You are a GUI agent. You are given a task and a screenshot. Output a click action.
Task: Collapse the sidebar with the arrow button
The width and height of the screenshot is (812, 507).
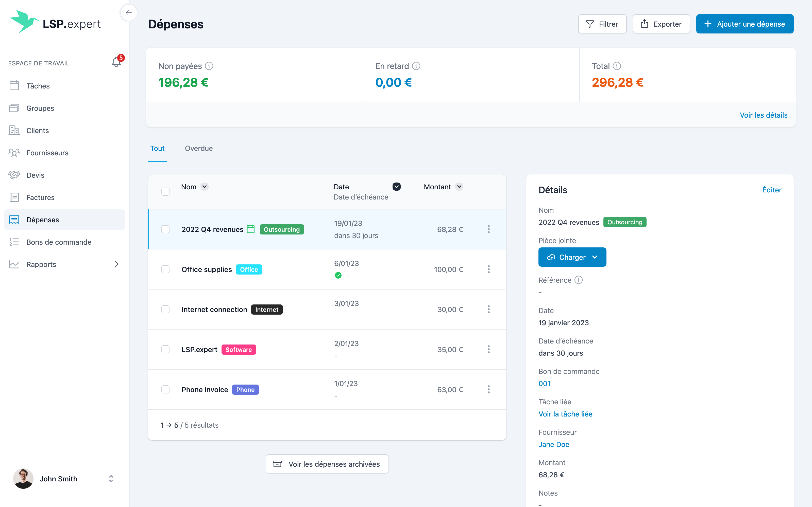click(129, 13)
